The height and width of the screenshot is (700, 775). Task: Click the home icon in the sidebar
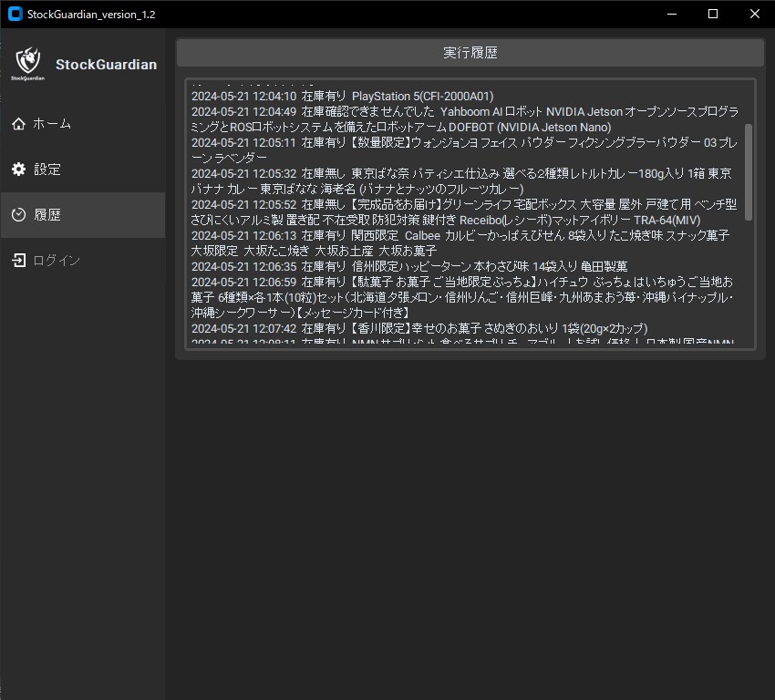pyautogui.click(x=19, y=123)
